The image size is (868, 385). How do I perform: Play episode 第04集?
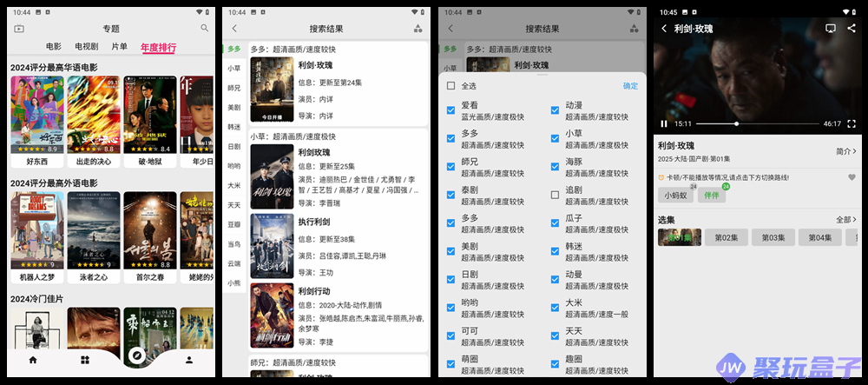coord(820,237)
